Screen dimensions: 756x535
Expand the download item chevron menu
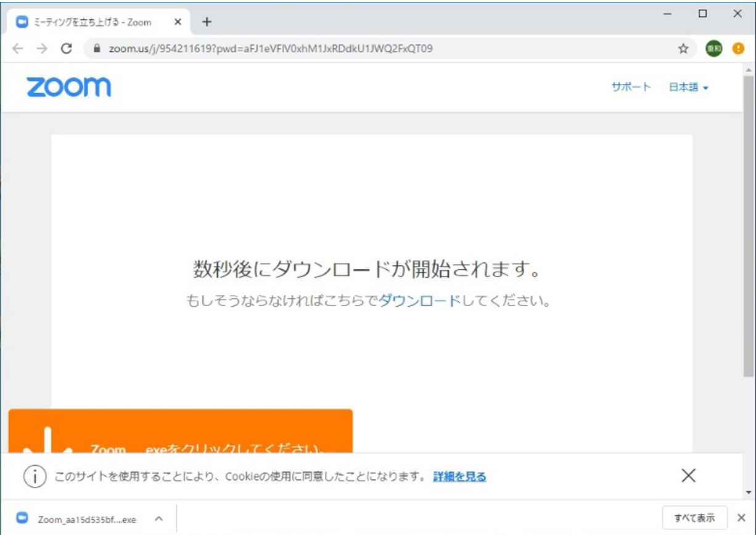point(158,519)
